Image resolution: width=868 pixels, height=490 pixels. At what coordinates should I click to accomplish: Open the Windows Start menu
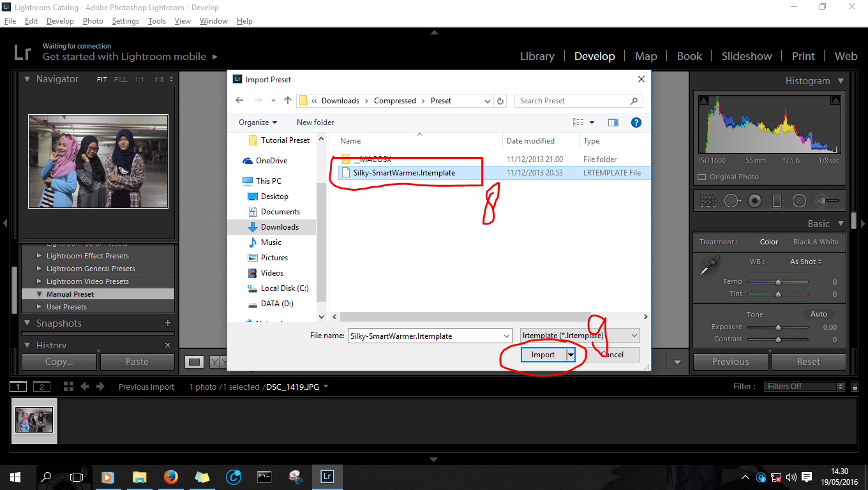pos(15,477)
